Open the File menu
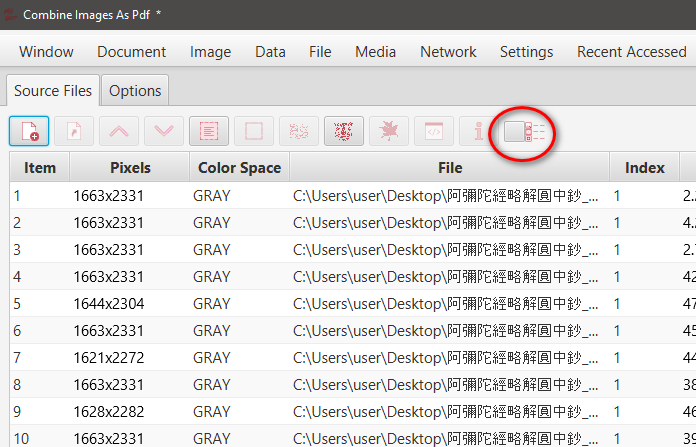Image resolution: width=696 pixels, height=447 pixels. coord(320,52)
